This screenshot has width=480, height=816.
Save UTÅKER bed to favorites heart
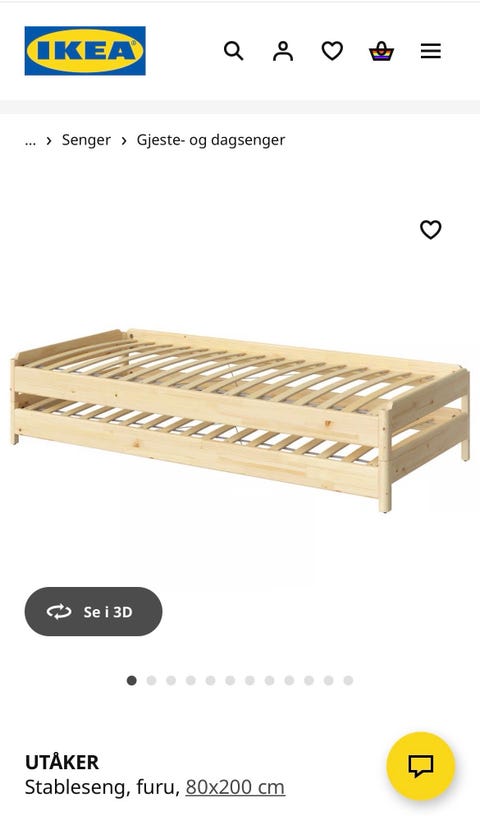coord(431,230)
